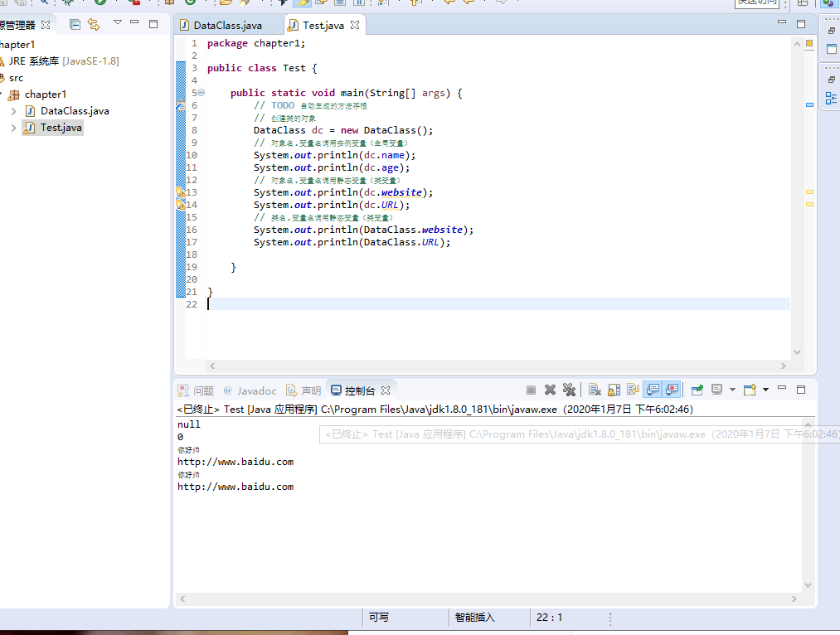Click 可写 writable status bar entry
The height and width of the screenshot is (635, 840).
379,618
